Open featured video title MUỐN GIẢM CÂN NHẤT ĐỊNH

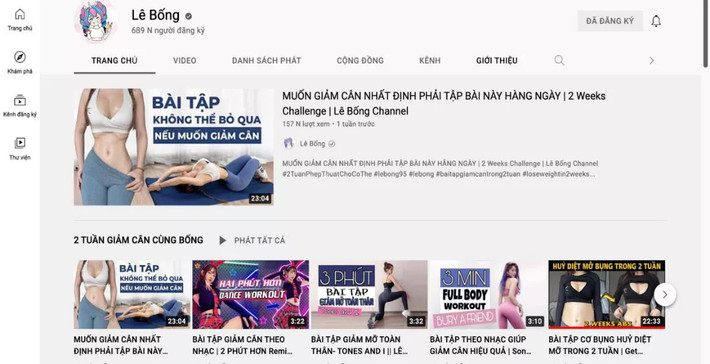pos(444,103)
